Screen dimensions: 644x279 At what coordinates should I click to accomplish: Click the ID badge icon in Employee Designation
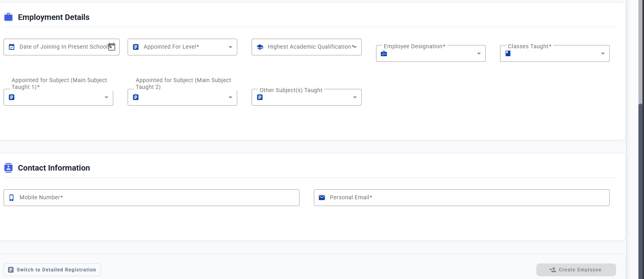[x=384, y=53]
